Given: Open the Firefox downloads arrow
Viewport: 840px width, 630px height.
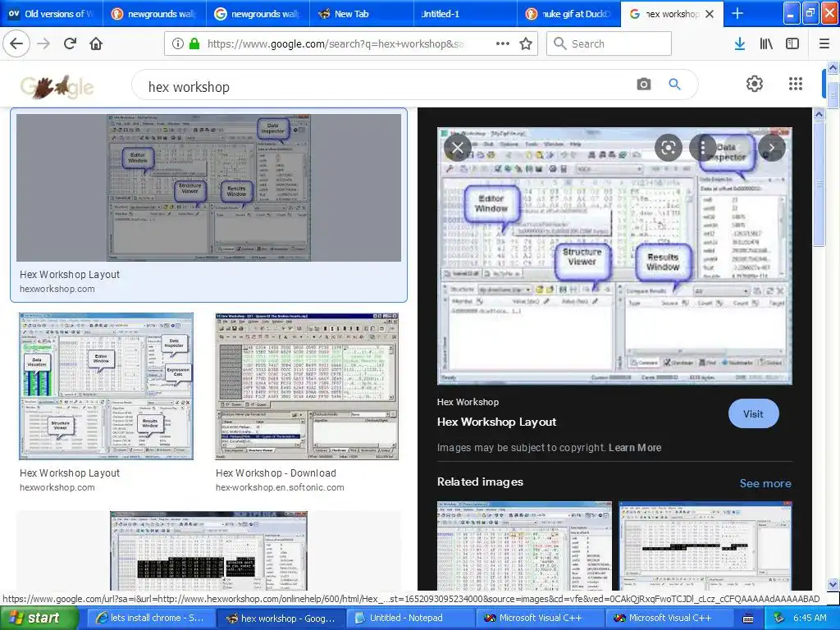Looking at the screenshot, I should (x=739, y=43).
